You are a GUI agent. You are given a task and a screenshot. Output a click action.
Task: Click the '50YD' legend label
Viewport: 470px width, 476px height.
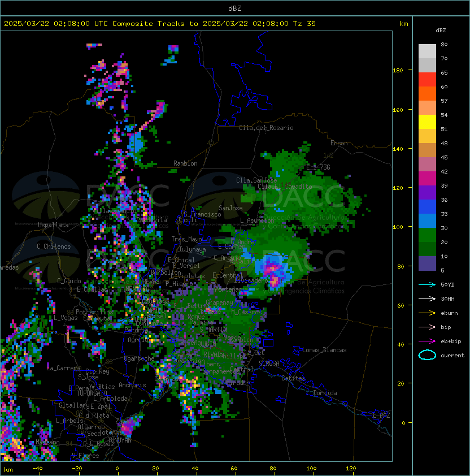(x=447, y=284)
